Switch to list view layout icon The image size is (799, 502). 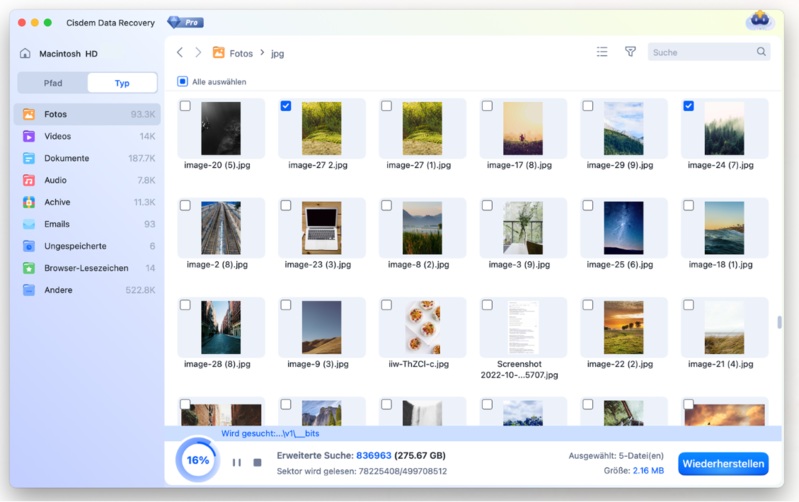click(602, 52)
